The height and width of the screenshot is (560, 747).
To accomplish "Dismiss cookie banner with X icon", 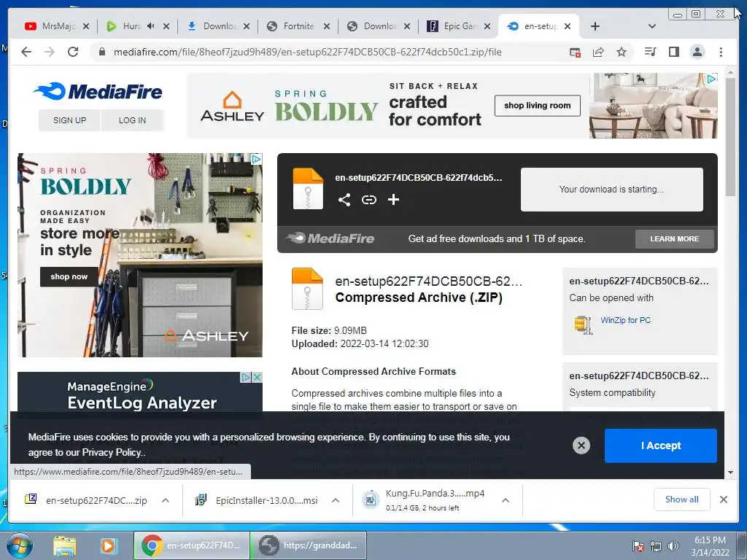I will click(x=581, y=446).
